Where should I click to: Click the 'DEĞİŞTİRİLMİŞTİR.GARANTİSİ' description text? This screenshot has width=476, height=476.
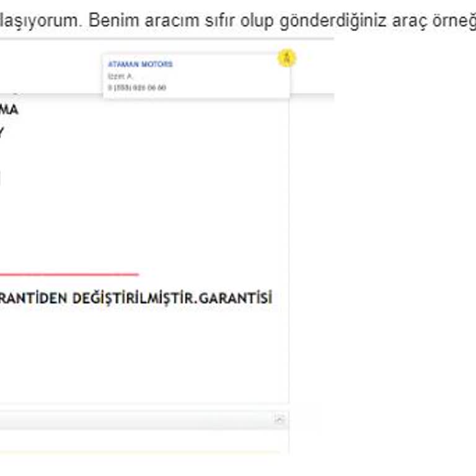(172, 298)
